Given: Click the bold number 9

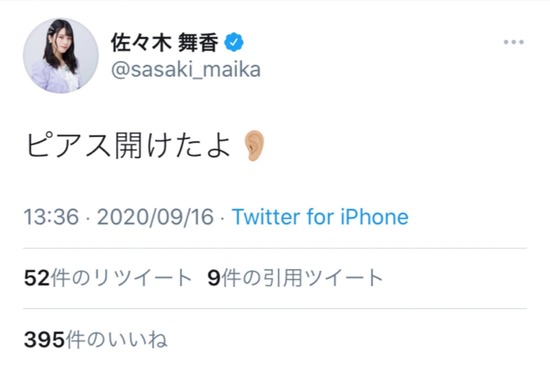Looking at the screenshot, I should coord(214,278).
